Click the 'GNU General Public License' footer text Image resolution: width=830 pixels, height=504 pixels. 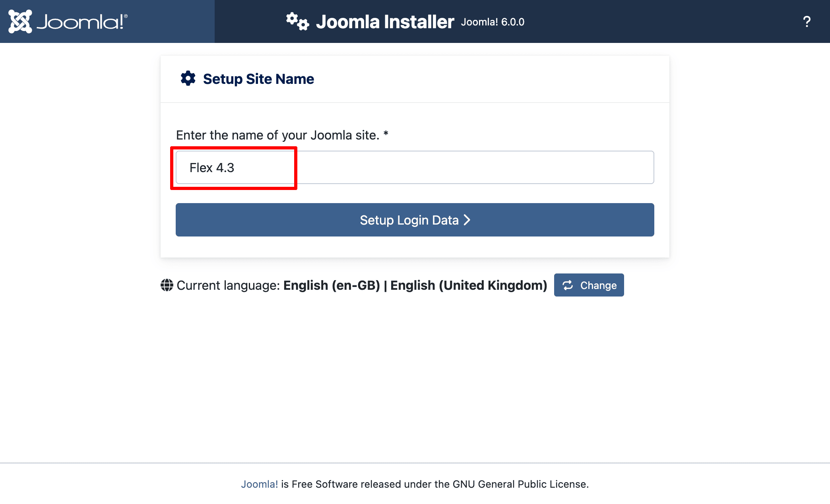520,484
